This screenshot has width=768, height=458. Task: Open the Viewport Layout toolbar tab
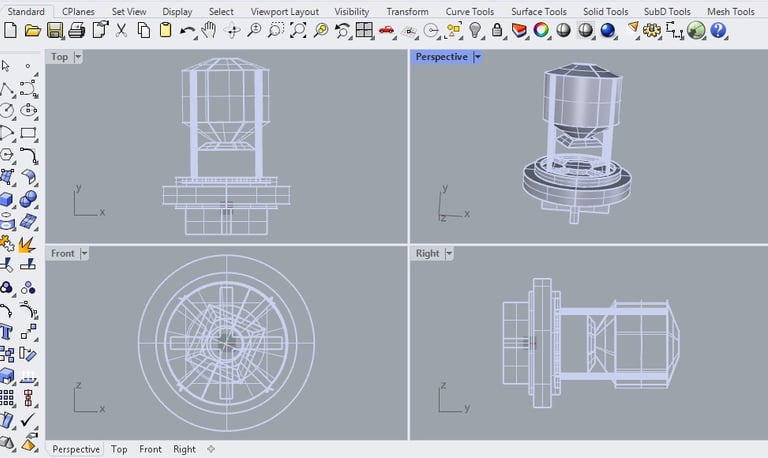[285, 11]
